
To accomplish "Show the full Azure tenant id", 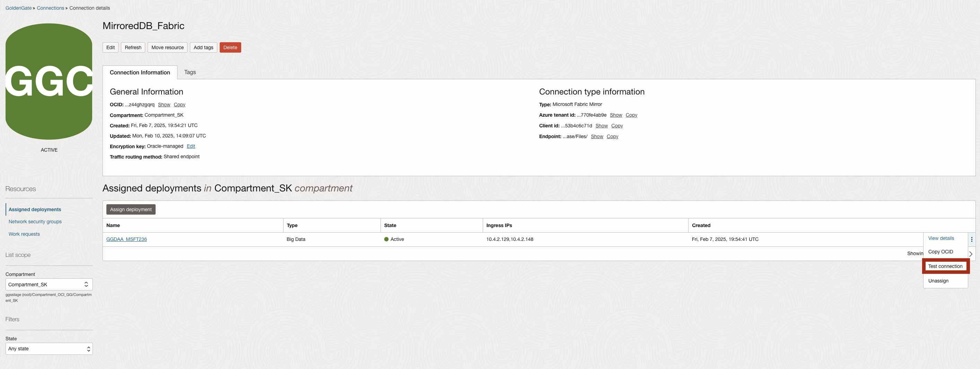I will 615,115.
